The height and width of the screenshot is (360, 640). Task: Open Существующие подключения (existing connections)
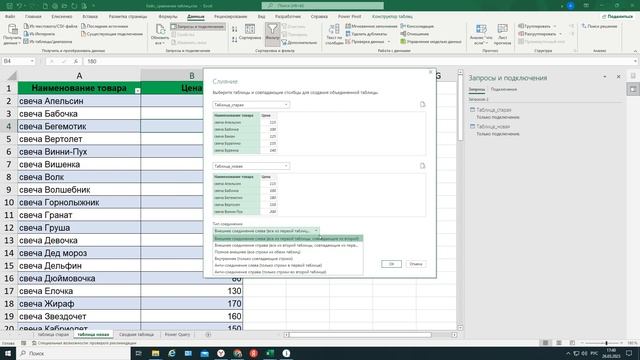click(x=112, y=34)
